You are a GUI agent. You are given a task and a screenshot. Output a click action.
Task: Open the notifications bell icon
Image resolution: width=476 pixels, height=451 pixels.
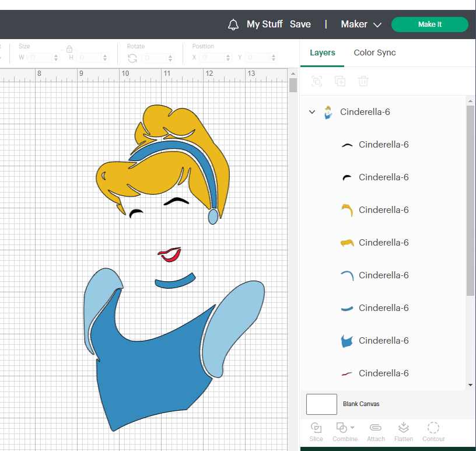[x=233, y=25]
